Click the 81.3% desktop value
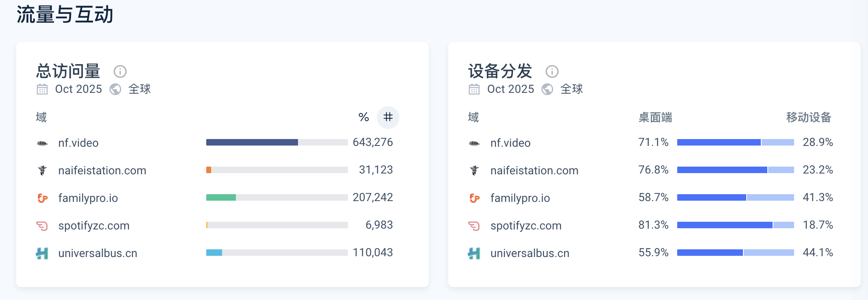 pos(654,225)
